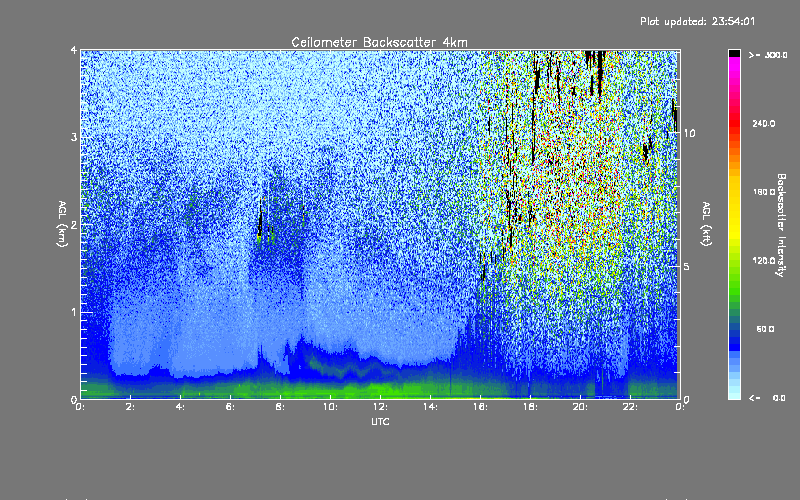Screen dimensions: 800x500
Task: Click the "2:" UTC hour tick
Action: pyautogui.click(x=131, y=407)
